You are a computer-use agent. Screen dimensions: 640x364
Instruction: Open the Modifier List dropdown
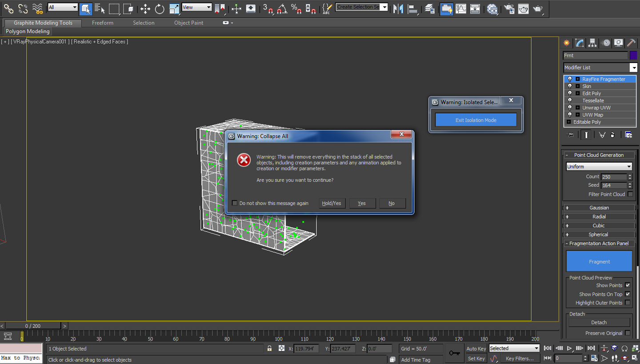[x=600, y=67]
